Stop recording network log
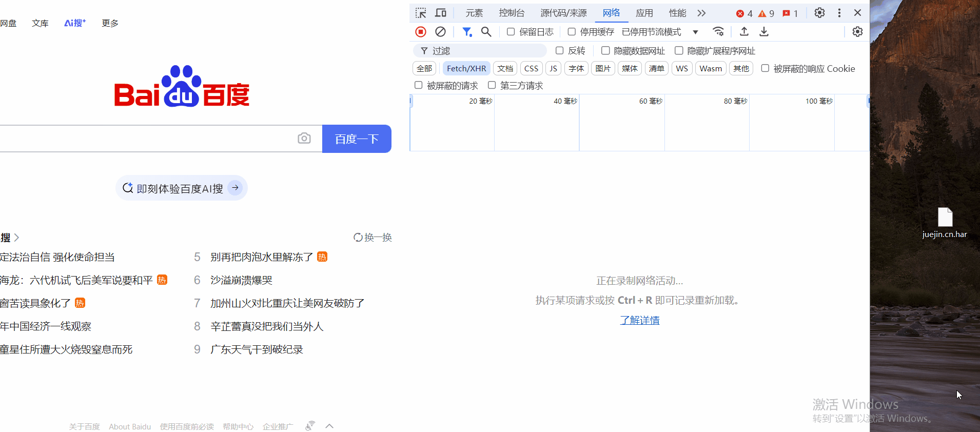 [421, 32]
